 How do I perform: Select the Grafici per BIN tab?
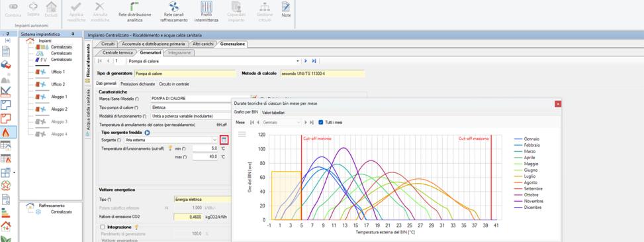click(246, 112)
